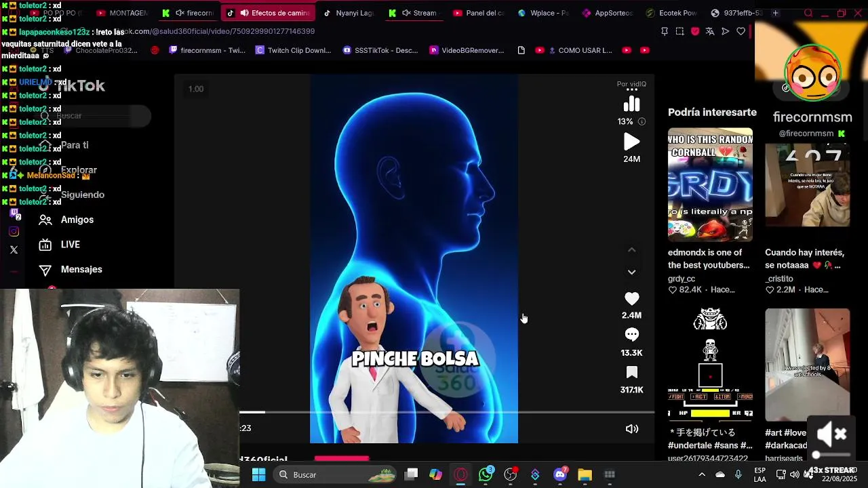Click the Windows Start button
868x488 pixels.
point(258,475)
